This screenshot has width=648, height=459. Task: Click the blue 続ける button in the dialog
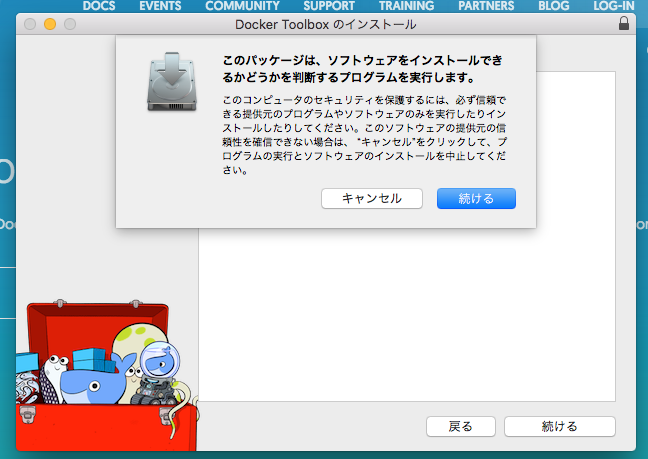476,199
